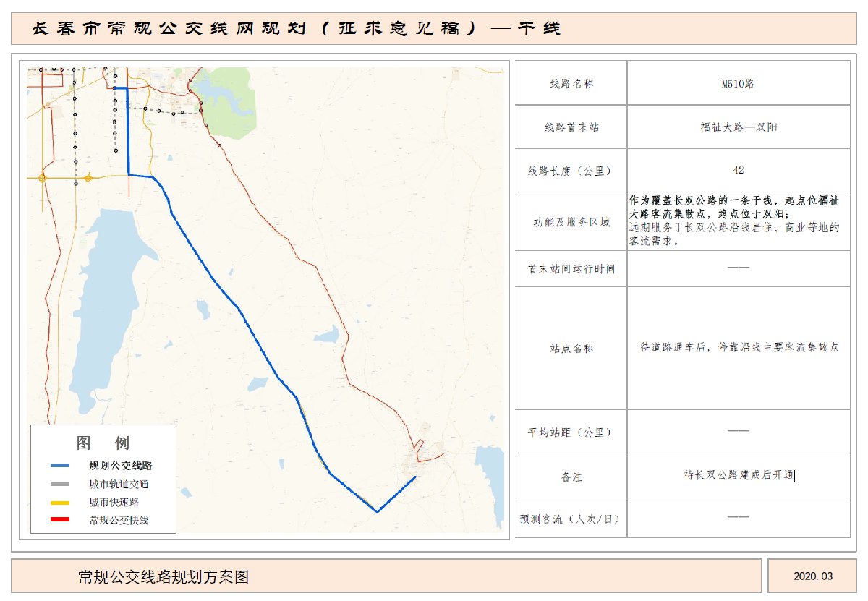The image size is (868, 601).
Task: Click the 线路名称 row label
Action: pos(571,83)
